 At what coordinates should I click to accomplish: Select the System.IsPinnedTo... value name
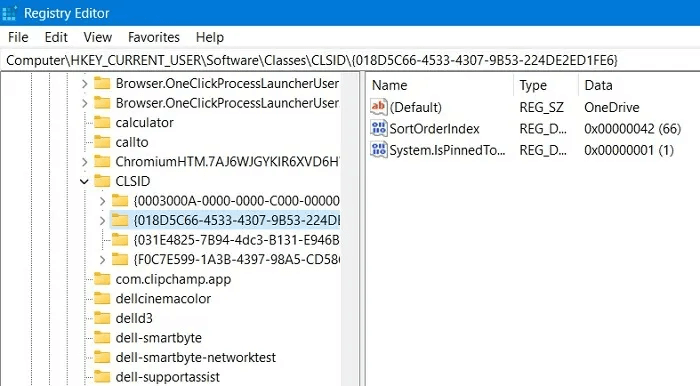(447, 150)
